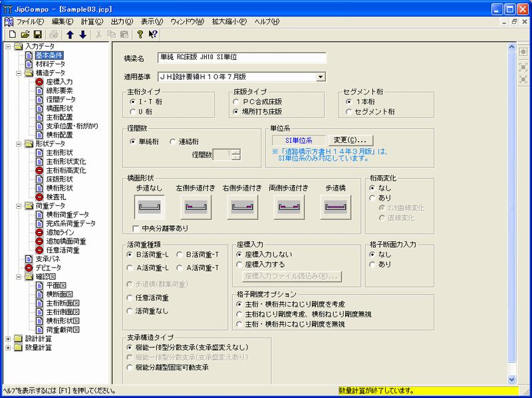Screen dimensions: 532x398
Task: Click the 変更(C)... unit system button
Action: (352, 140)
